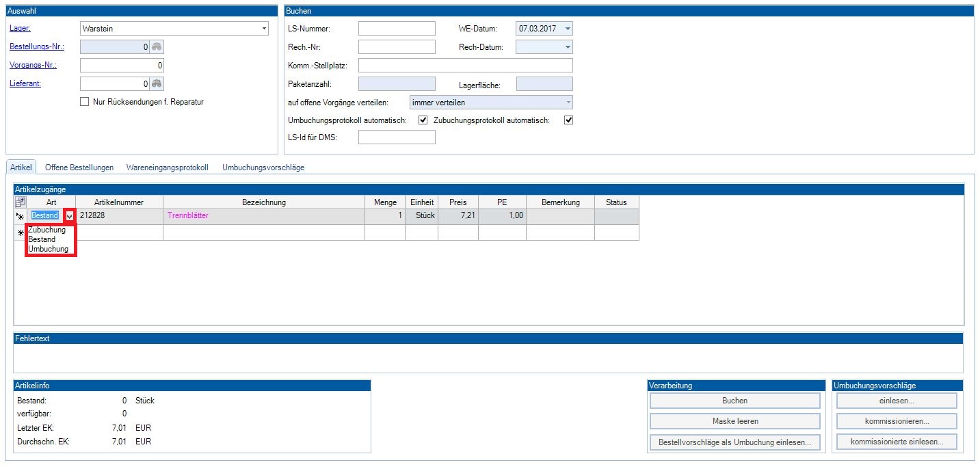Switch to Offene Bestellungen tab

[79, 167]
